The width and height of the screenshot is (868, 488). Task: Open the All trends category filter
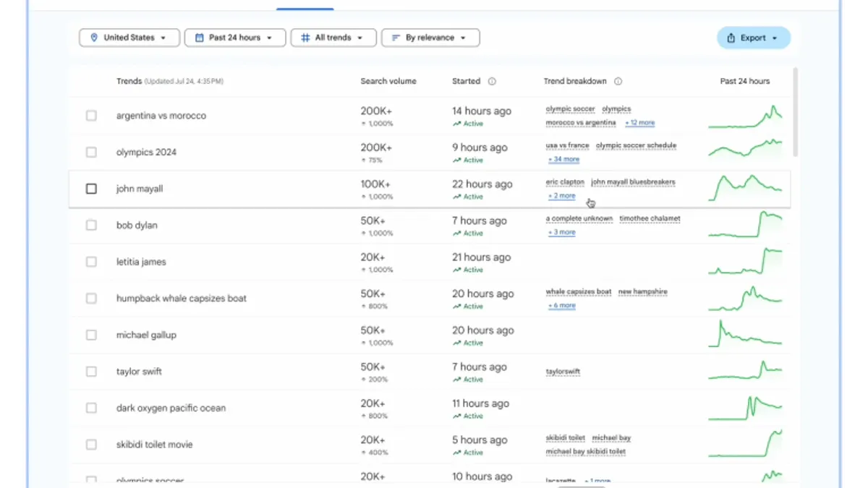(333, 38)
